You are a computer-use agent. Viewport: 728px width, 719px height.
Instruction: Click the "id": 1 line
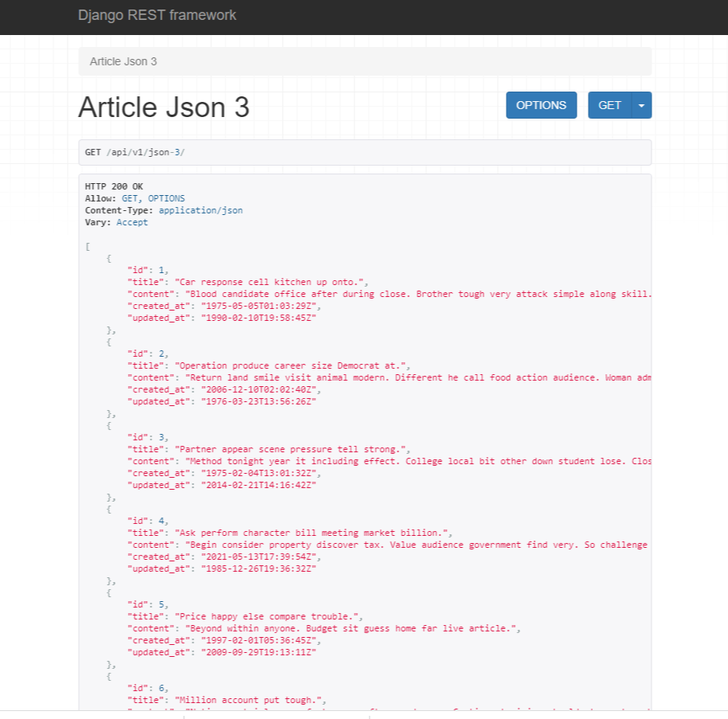pos(148,270)
